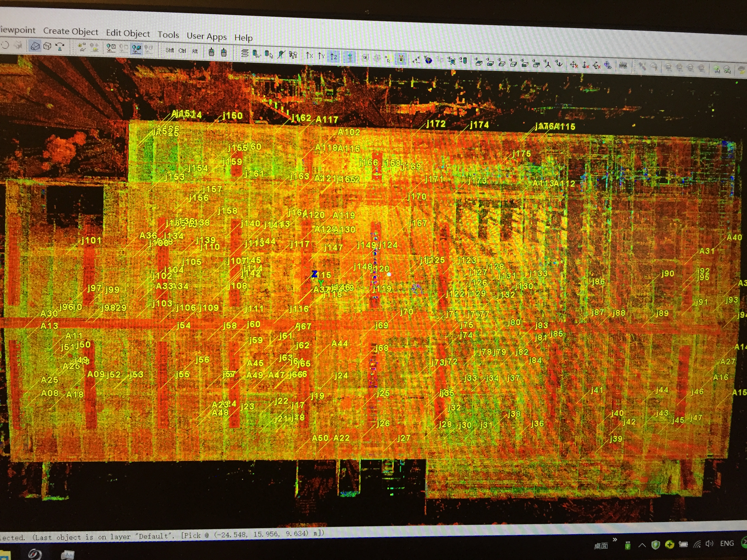Open the ENG input language selector
Viewport: 747px width, 560px height.
point(727,543)
